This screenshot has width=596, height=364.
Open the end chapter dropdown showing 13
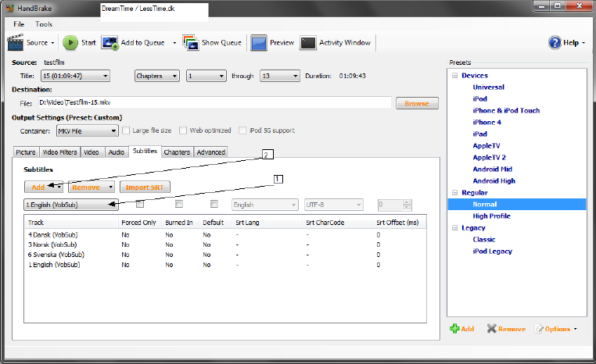coord(280,76)
